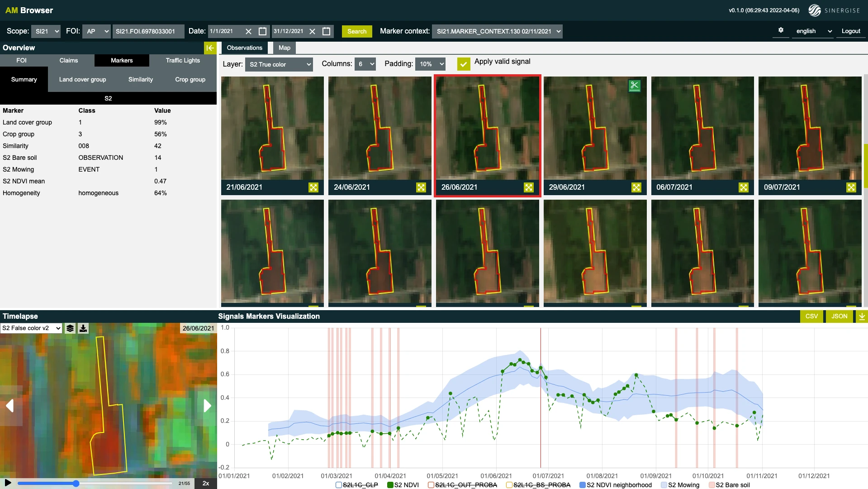Open timelapse layers stack icon
This screenshot has width=868, height=489.
point(70,328)
